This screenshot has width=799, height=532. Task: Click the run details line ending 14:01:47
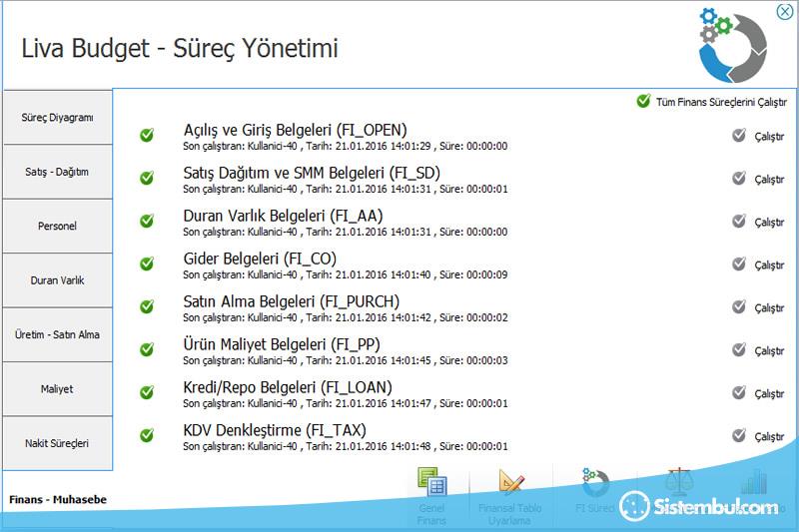click(345, 403)
